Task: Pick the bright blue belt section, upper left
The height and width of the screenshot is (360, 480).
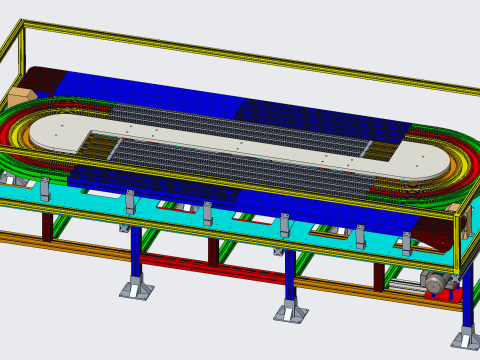Action: [x=150, y=95]
